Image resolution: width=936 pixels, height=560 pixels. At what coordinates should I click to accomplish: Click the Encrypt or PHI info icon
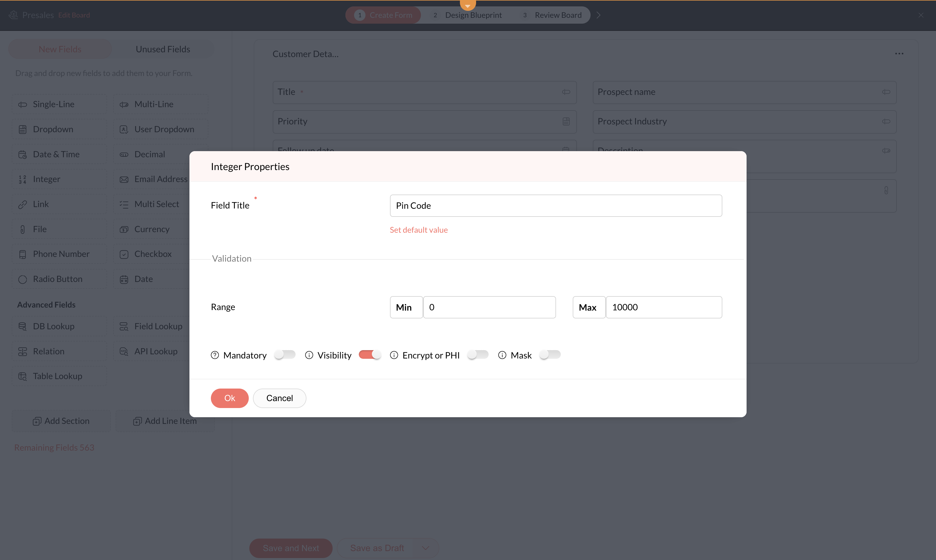[x=394, y=355]
